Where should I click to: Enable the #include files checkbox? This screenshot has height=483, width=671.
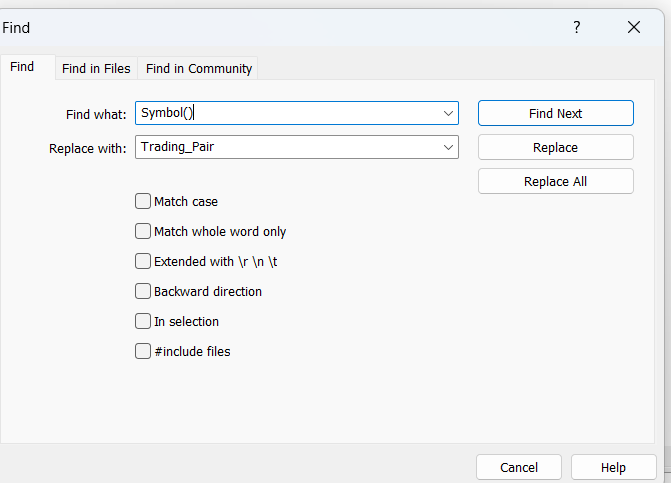pyautogui.click(x=143, y=351)
